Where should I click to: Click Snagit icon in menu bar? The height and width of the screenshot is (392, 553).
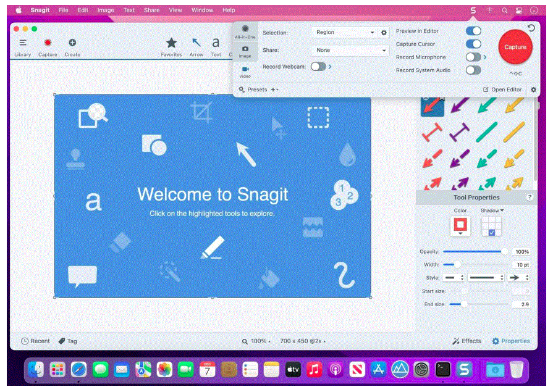click(473, 10)
